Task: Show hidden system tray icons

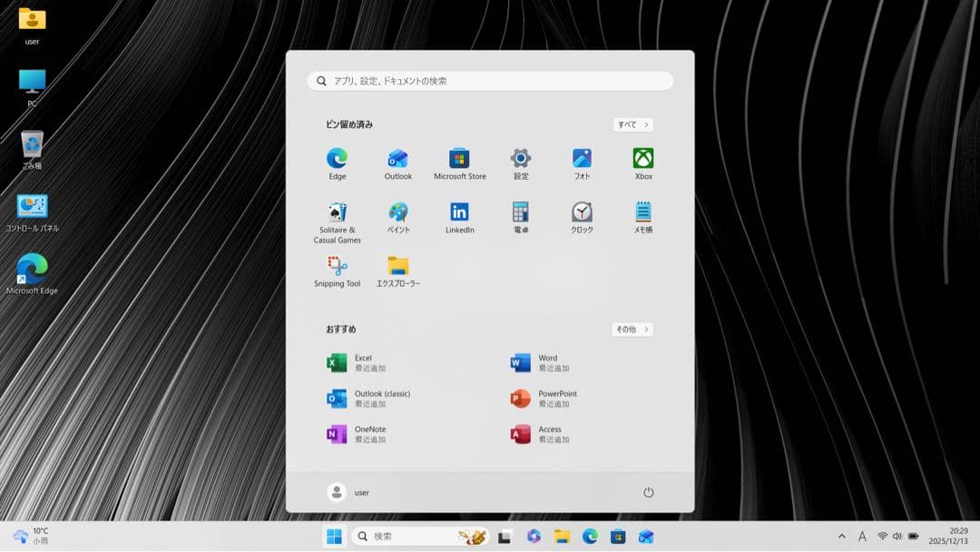Action: point(842,536)
